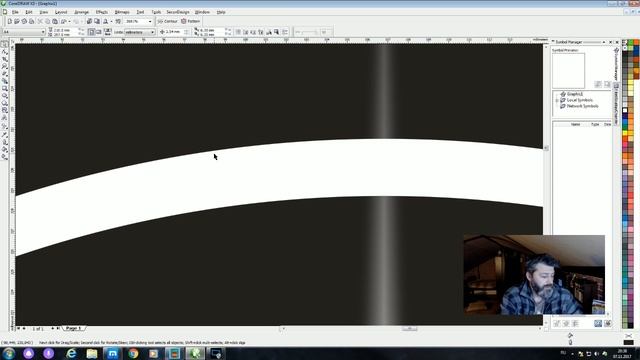
Task: Set page orientation to Landscape
Action: coord(98,32)
